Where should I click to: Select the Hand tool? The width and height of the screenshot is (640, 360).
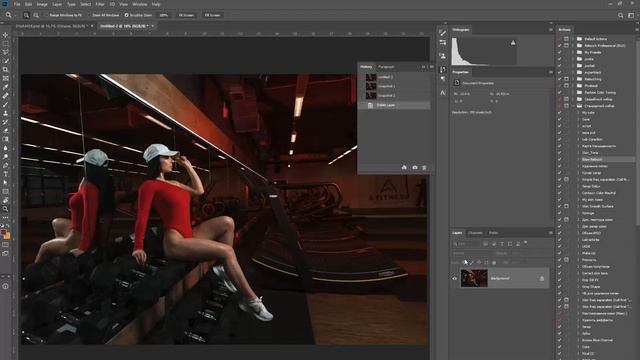coord(5,200)
